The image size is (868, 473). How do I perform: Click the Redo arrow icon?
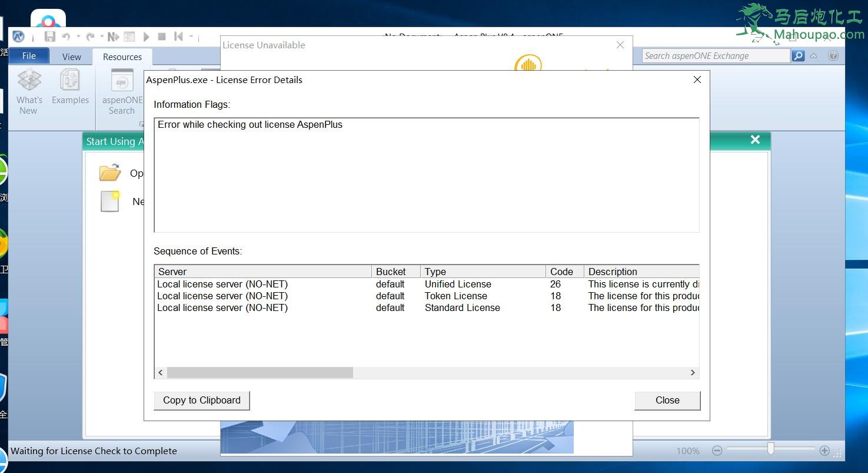coord(90,37)
